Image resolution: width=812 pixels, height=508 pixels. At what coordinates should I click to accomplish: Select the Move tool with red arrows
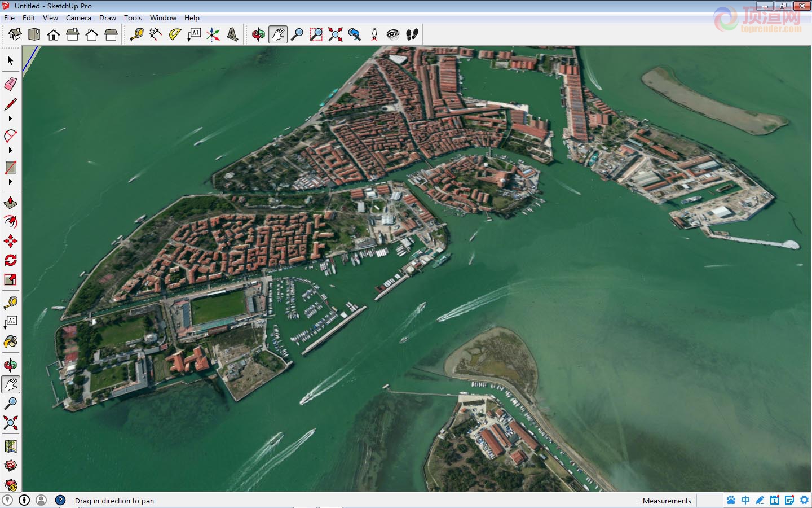(11, 241)
